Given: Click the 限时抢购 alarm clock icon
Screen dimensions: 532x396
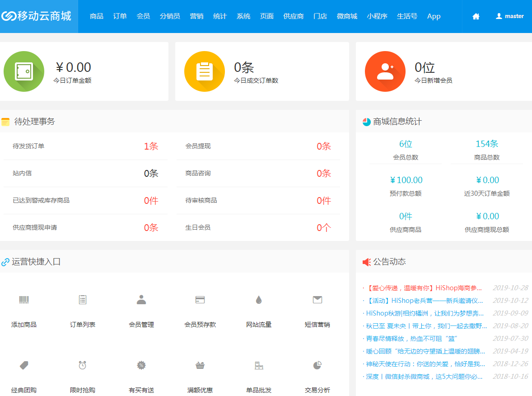Looking at the screenshot, I should pyautogui.click(x=83, y=365).
